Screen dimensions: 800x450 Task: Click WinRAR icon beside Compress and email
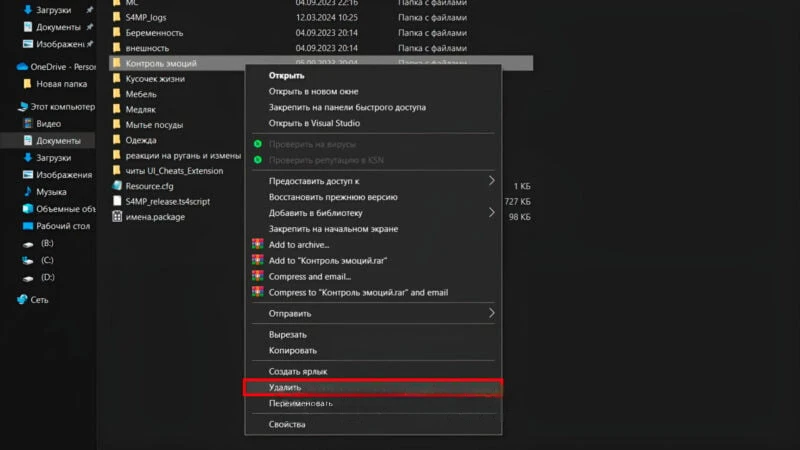[258, 276]
